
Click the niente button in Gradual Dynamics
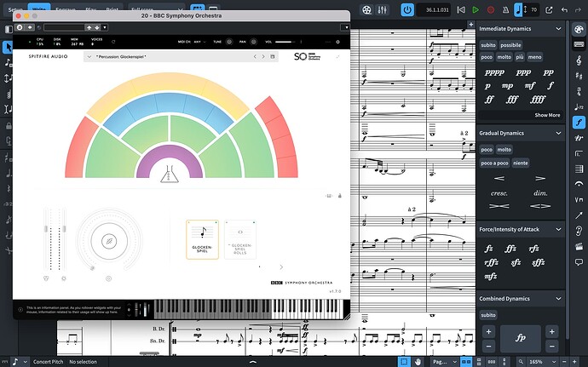click(x=521, y=163)
